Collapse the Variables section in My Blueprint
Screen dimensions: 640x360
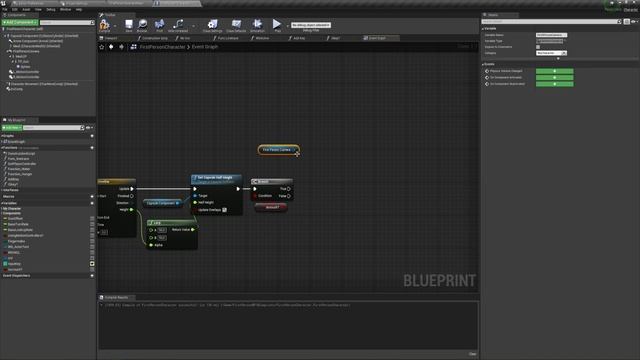coord(2,203)
